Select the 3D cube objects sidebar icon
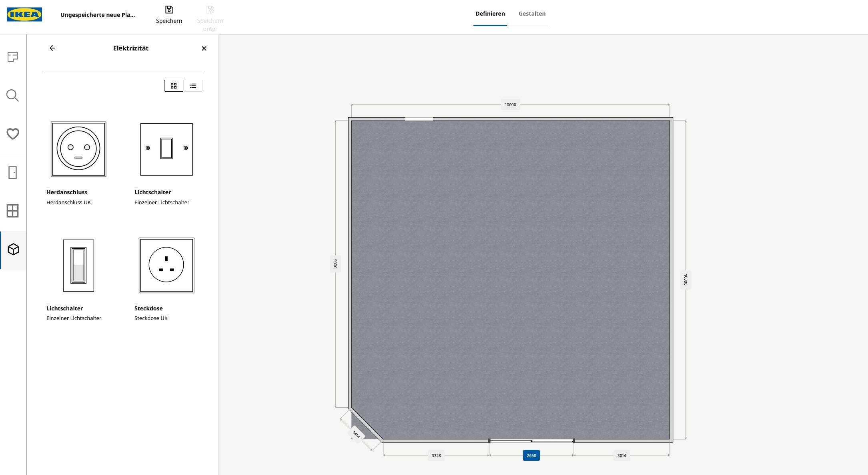Screen dimensions: 868x475 click(x=13, y=250)
